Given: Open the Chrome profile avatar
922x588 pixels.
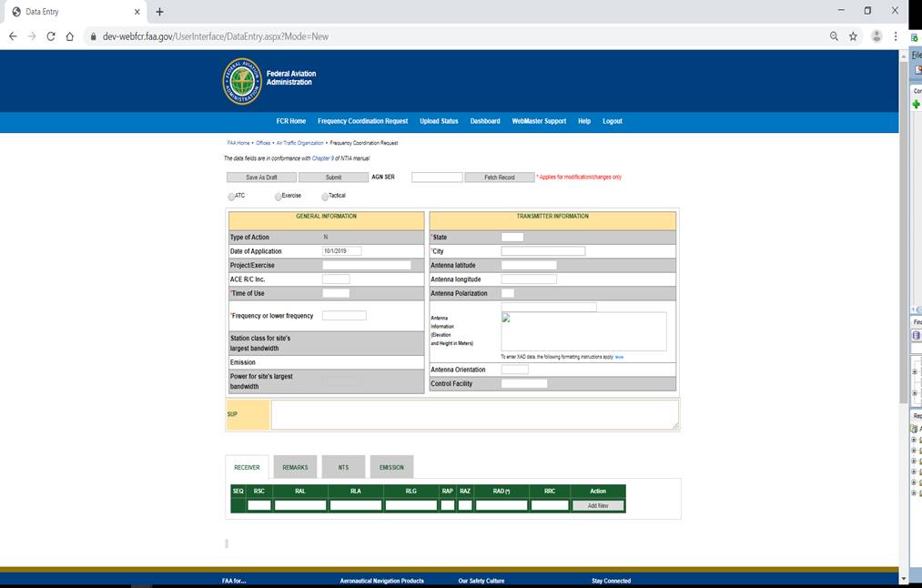Looking at the screenshot, I should (876, 36).
